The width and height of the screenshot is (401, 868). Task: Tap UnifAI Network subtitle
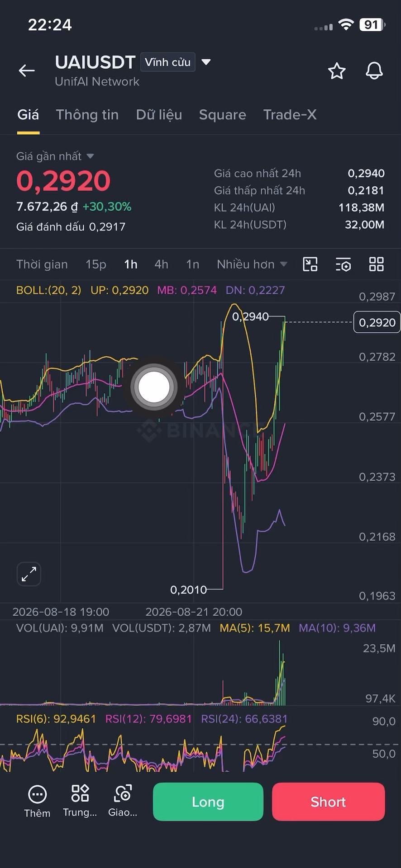pyautogui.click(x=97, y=82)
